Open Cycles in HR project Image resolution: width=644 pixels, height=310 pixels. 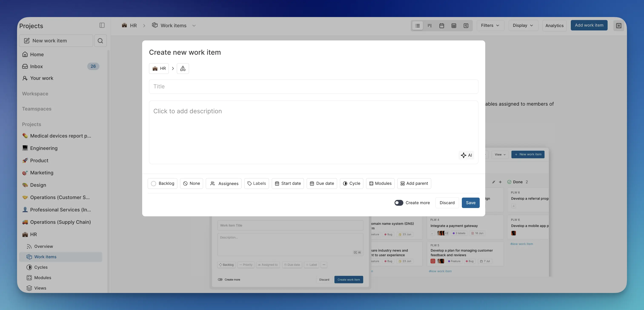(x=41, y=267)
